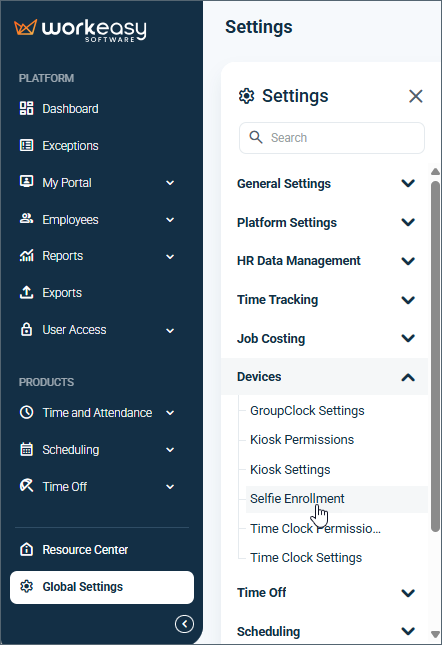Click the settings Search field
This screenshot has height=645, width=442.
click(332, 138)
